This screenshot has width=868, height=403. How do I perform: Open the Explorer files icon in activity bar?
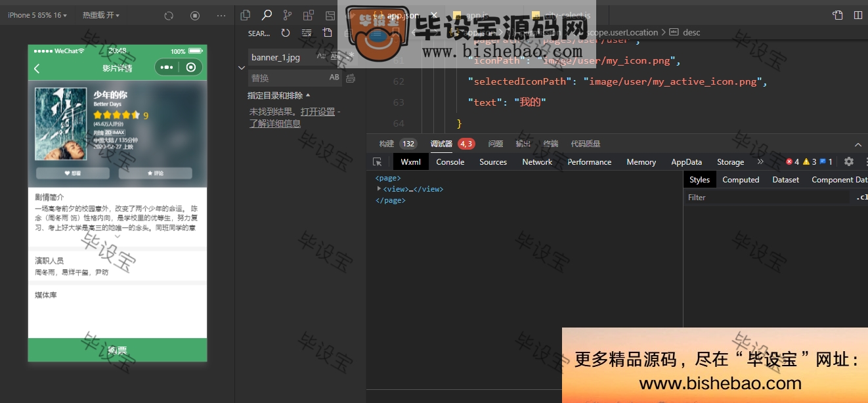pos(246,15)
